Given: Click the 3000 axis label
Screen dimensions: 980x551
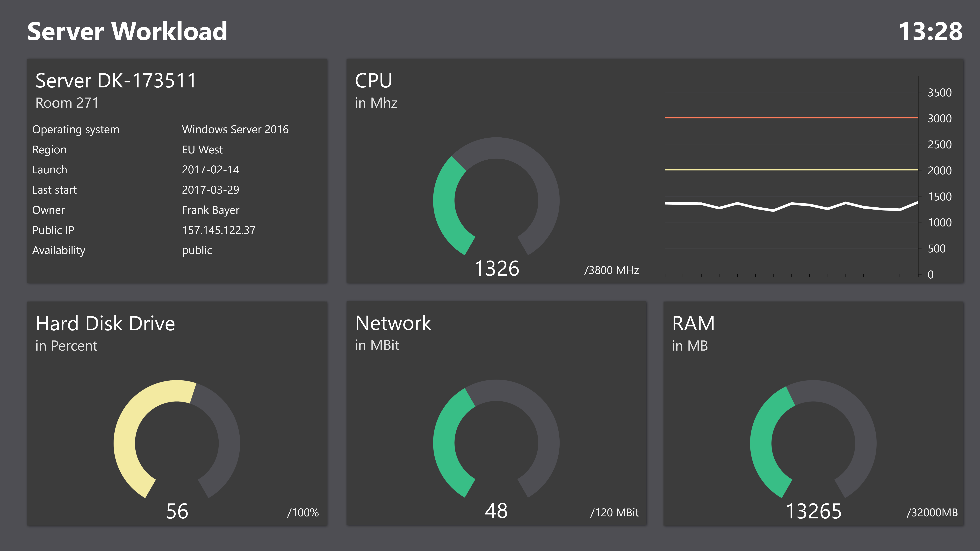Looking at the screenshot, I should coord(939,119).
